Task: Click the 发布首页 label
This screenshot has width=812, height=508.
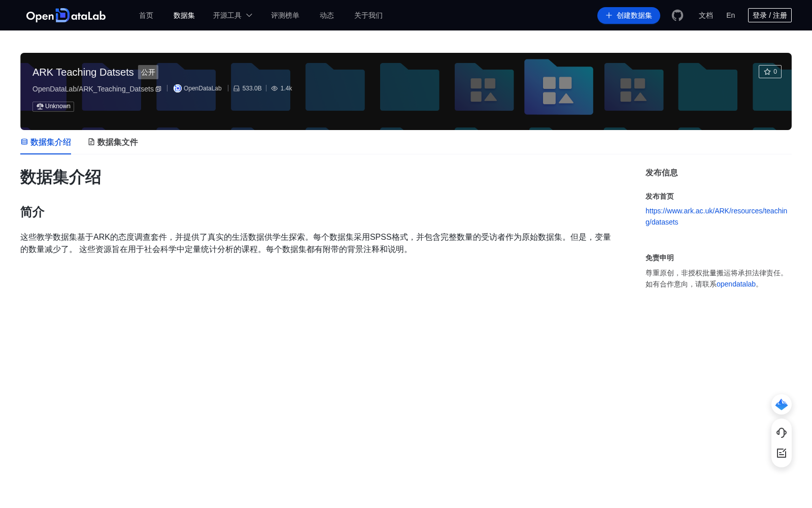Action: click(660, 196)
